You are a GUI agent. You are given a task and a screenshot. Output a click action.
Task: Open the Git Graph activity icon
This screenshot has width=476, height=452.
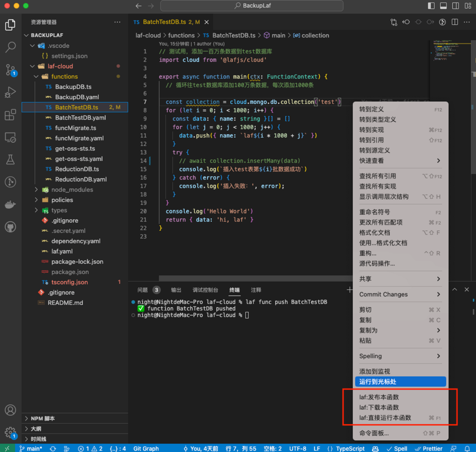tap(10, 182)
